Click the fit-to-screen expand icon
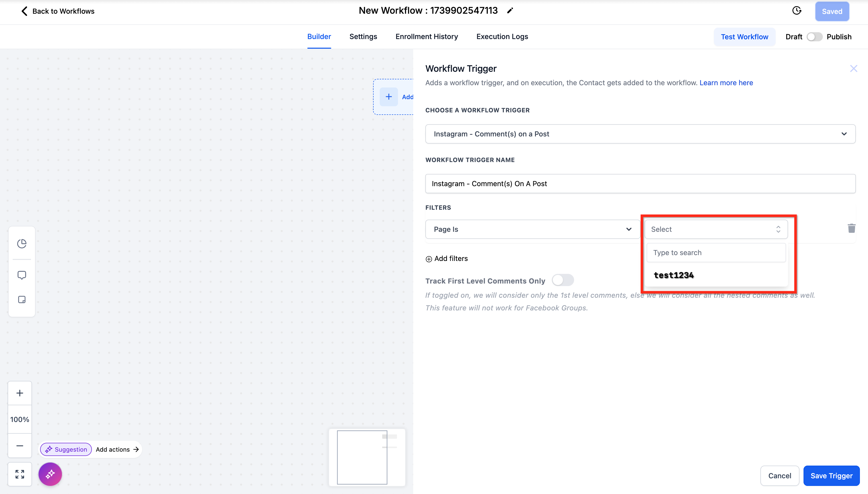The image size is (868, 494). (20, 474)
